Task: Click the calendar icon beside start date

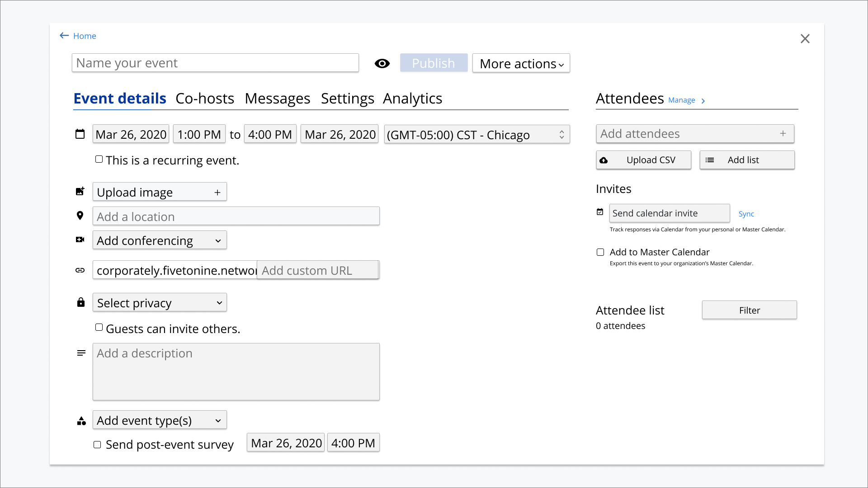Action: 80,134
